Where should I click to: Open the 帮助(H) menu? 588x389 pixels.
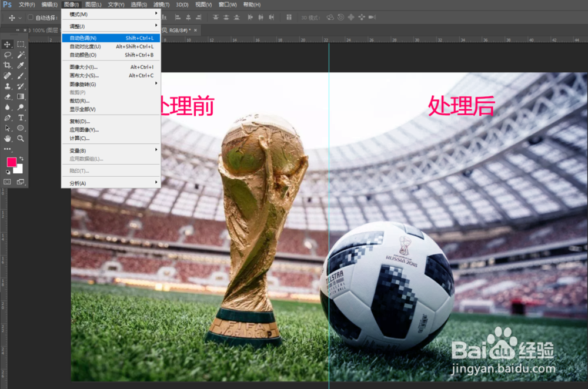[x=252, y=5]
